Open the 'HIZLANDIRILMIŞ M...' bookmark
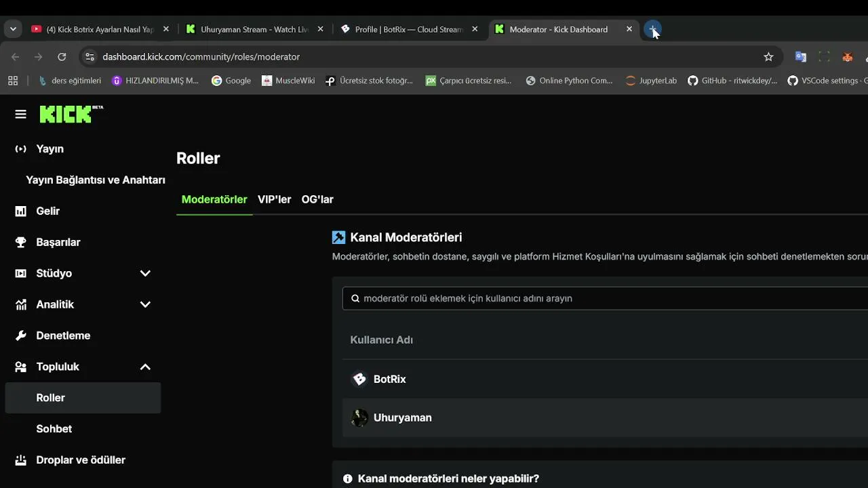Image resolution: width=868 pixels, height=488 pixels. pyautogui.click(x=155, y=81)
